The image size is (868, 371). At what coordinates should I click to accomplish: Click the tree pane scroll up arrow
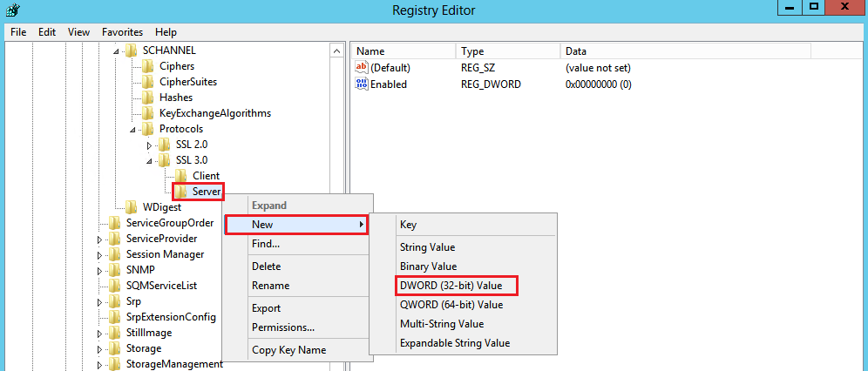(x=338, y=51)
